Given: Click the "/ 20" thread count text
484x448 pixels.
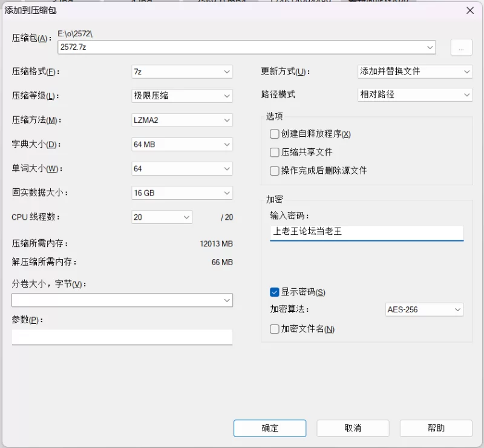Looking at the screenshot, I should tap(227, 217).
